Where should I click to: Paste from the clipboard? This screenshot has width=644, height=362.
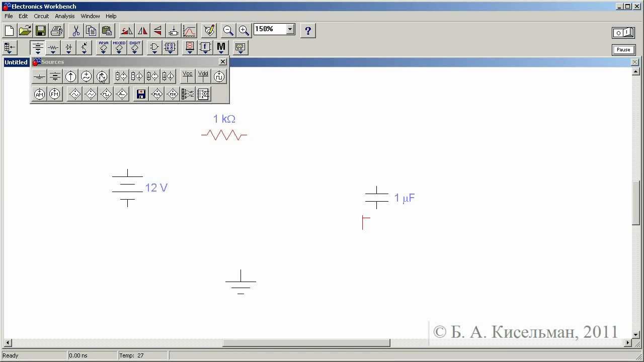[x=107, y=31]
